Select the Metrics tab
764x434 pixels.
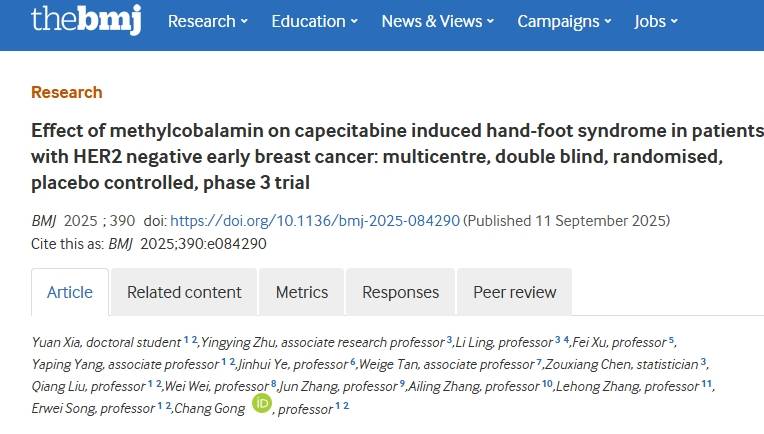(302, 292)
